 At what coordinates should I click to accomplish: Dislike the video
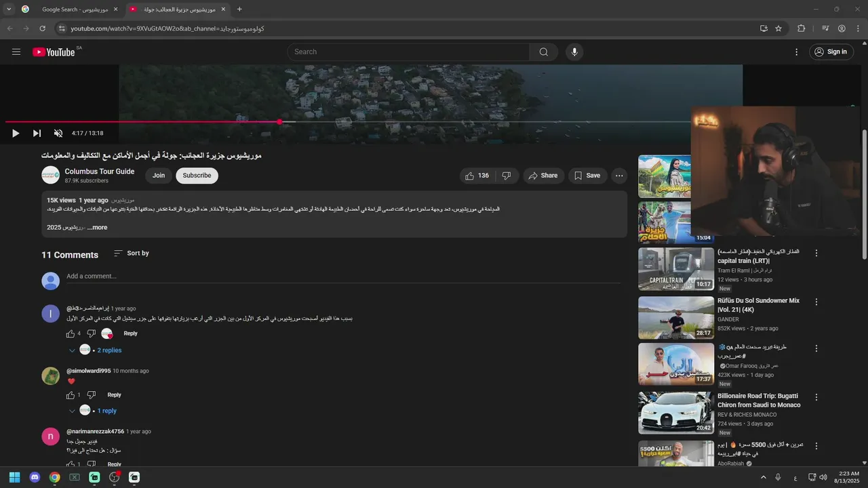tap(507, 176)
